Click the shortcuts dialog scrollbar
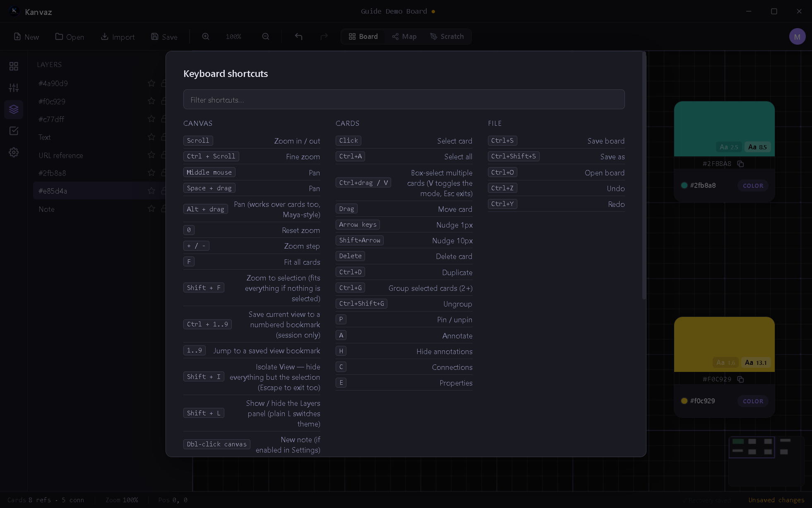812x508 pixels. pyautogui.click(x=644, y=176)
